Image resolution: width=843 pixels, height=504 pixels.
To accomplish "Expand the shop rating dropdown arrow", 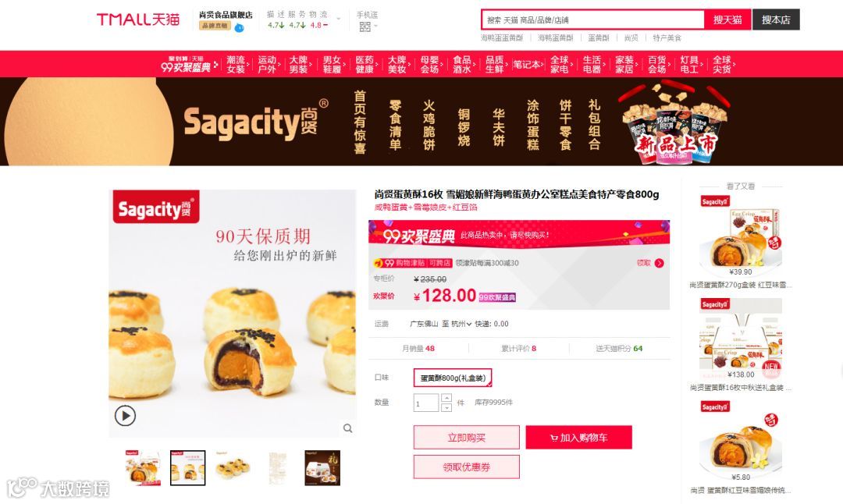I will pos(339,20).
